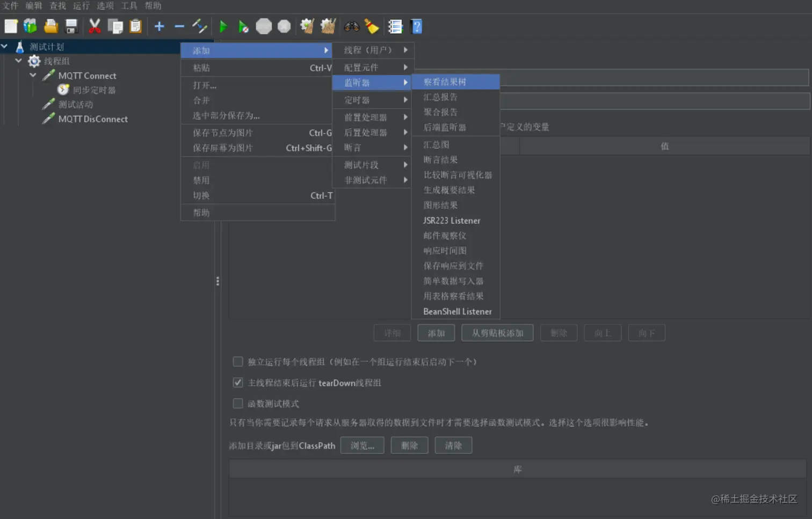The height and width of the screenshot is (519, 812).
Task: Start test without pauses (no-timer arrow icon)
Action: click(244, 25)
